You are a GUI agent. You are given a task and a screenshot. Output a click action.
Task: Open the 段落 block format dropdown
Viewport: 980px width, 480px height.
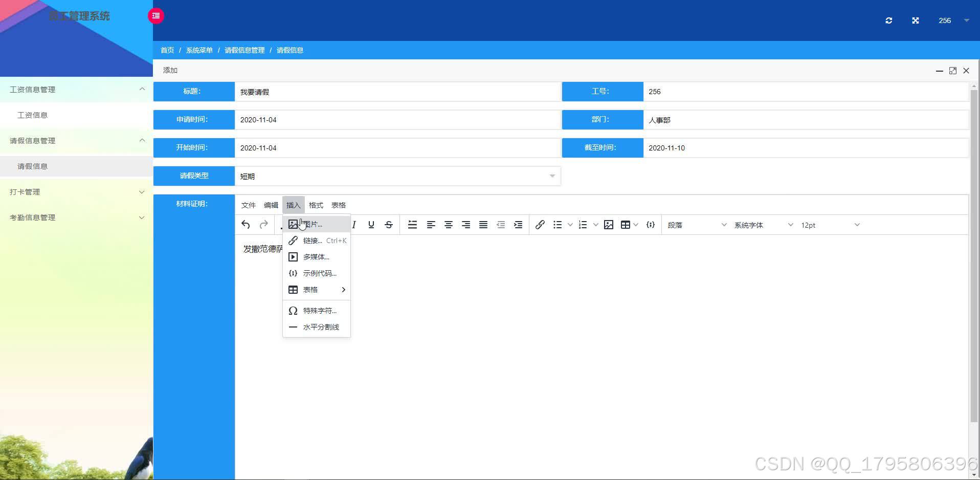point(697,225)
